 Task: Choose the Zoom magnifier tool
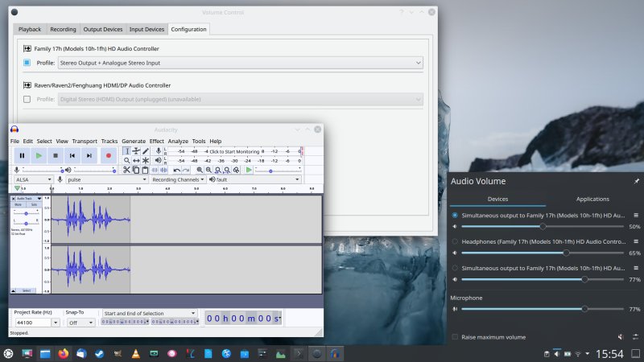[x=126, y=160]
